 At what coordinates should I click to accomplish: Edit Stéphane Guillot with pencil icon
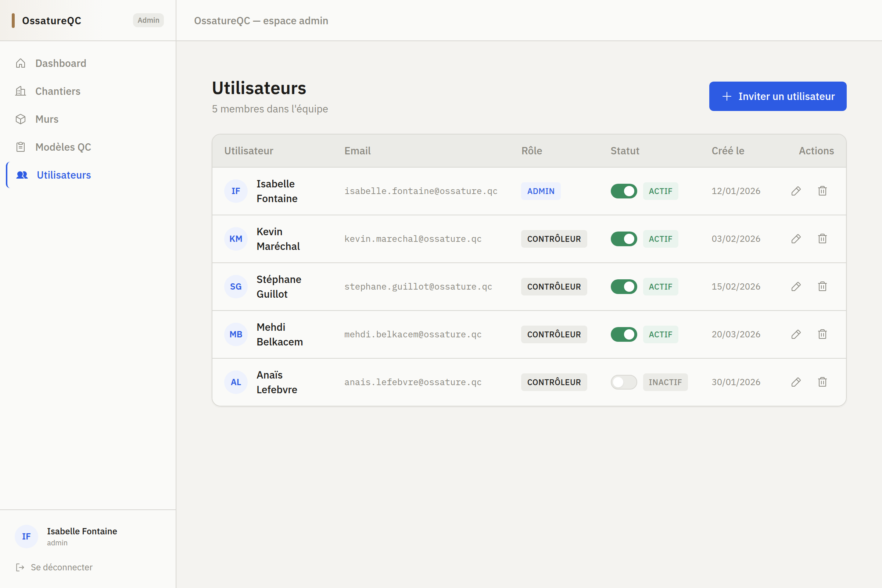[796, 287]
